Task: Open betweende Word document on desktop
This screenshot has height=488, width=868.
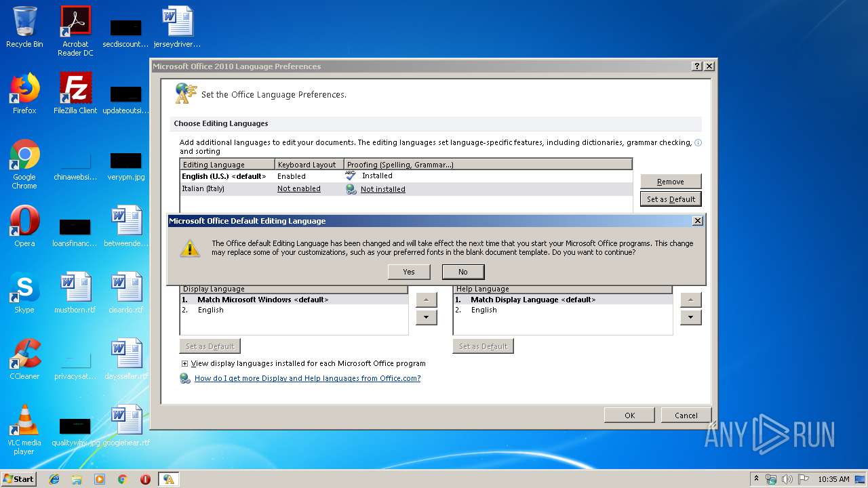Action: [126, 226]
